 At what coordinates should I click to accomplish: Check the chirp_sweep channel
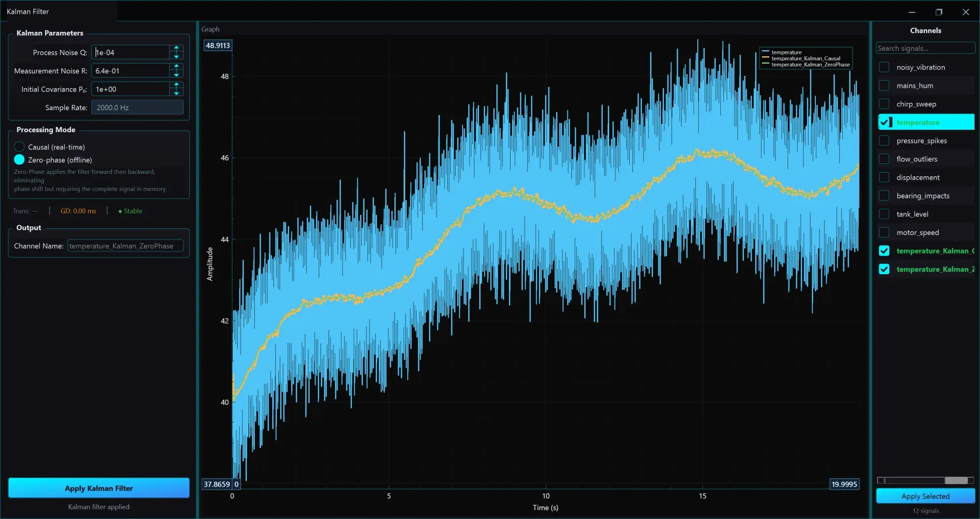pos(884,104)
